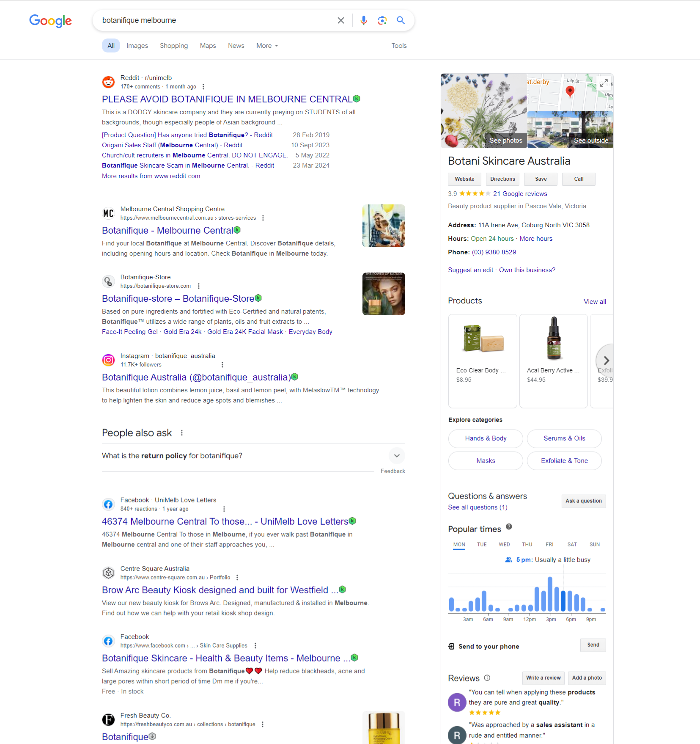The height and width of the screenshot is (744, 700).
Task: Click the Directions button
Action: [x=502, y=179]
